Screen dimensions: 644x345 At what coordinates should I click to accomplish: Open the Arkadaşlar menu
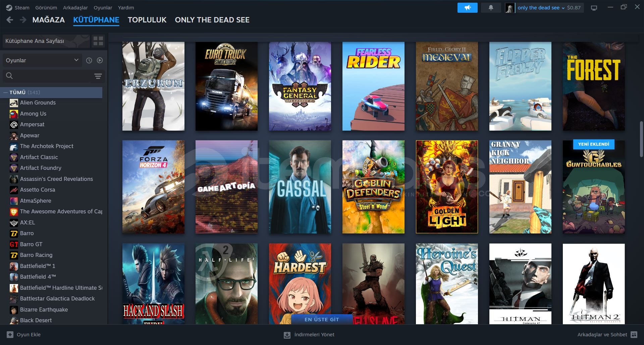click(75, 8)
